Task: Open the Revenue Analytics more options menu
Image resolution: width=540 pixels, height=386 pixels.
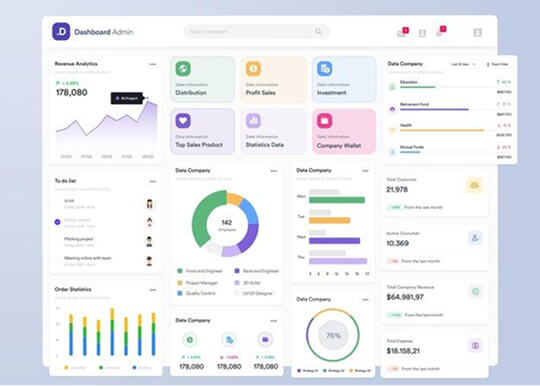Action: tap(153, 64)
